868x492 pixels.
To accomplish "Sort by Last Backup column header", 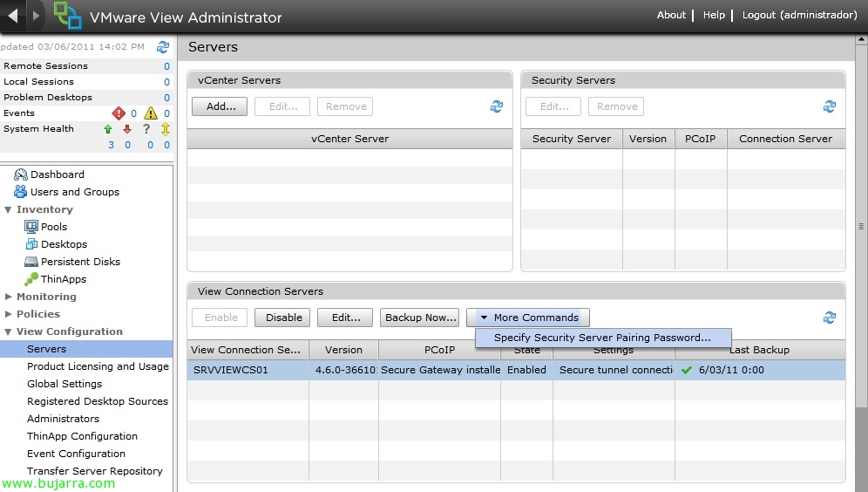I will [x=760, y=350].
